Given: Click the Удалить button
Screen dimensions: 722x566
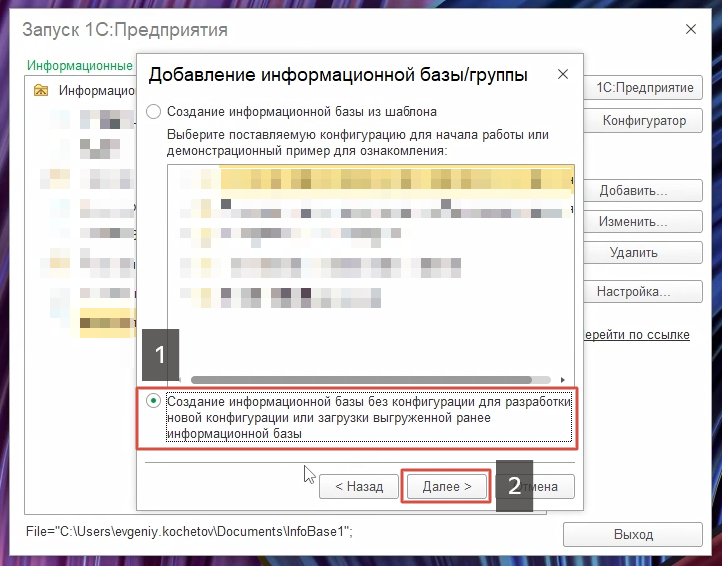Looking at the screenshot, I should click(632, 253).
